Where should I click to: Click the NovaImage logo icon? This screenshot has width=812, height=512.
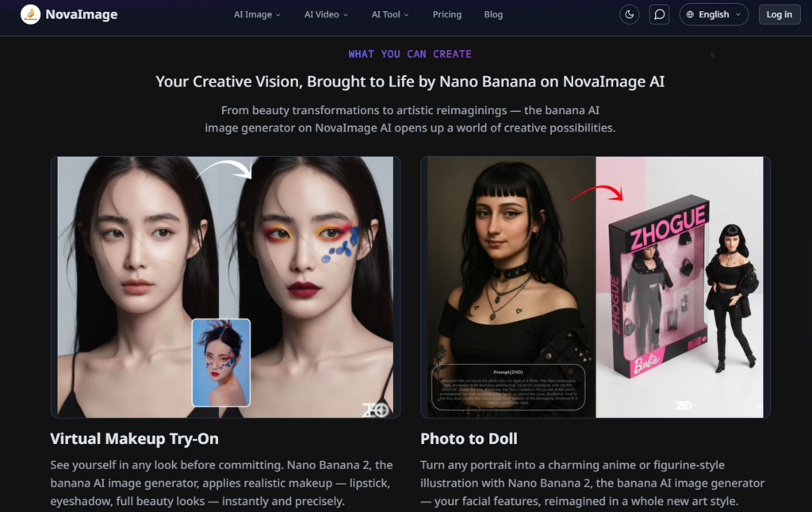click(31, 14)
